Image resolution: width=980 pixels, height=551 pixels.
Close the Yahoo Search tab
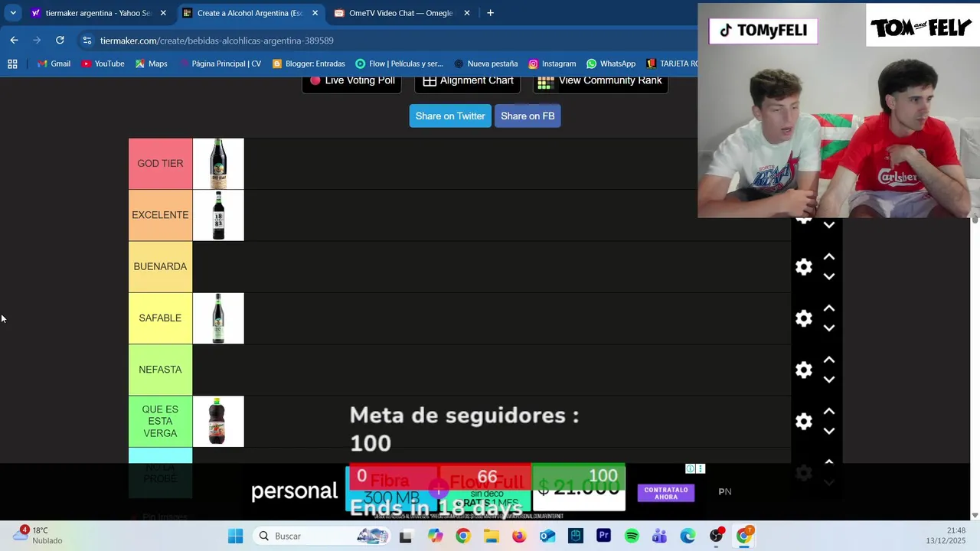click(163, 13)
